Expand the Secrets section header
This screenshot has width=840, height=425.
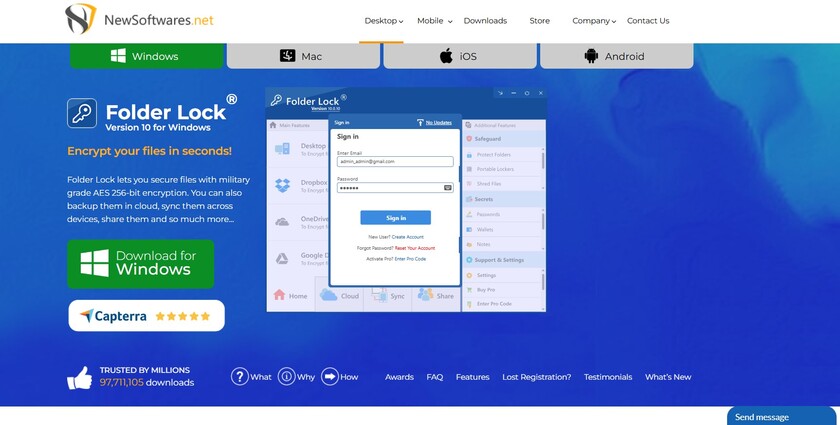[504, 199]
